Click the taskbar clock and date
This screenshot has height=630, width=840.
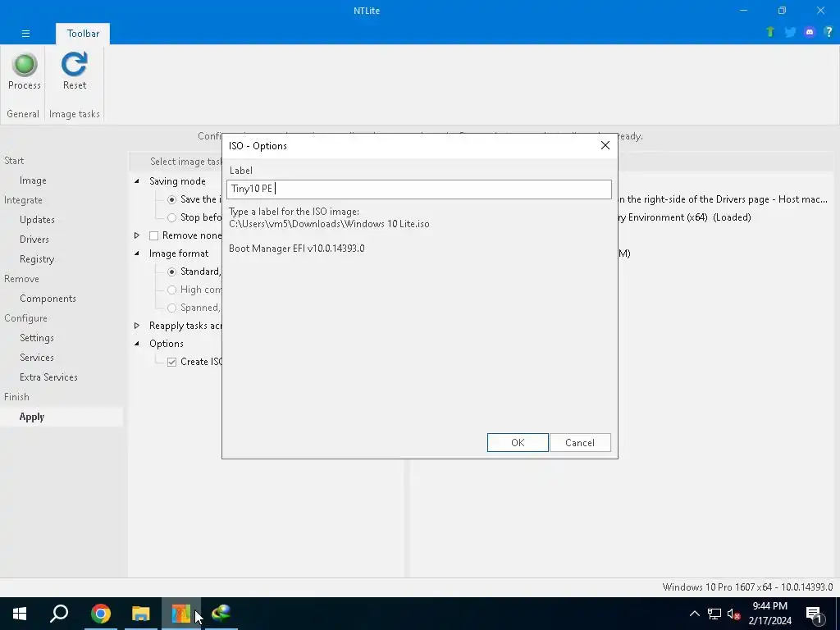[769, 614]
